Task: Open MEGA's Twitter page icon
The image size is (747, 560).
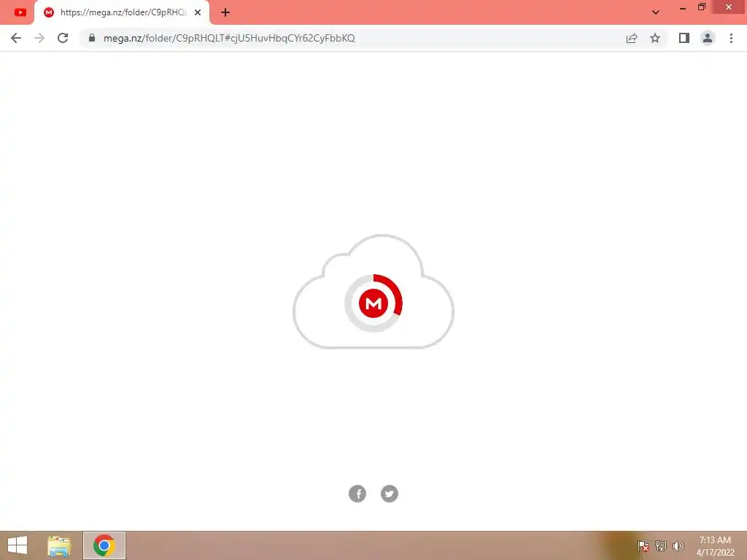Action: (x=390, y=494)
